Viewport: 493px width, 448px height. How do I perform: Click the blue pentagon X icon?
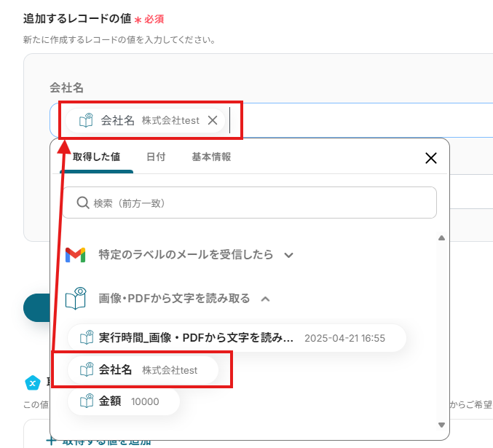tap(33, 383)
